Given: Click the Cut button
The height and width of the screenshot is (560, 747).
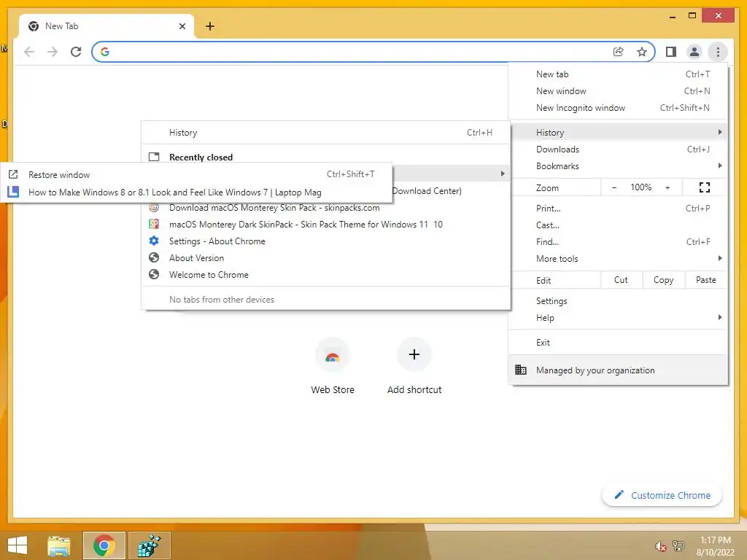Looking at the screenshot, I should tap(621, 280).
